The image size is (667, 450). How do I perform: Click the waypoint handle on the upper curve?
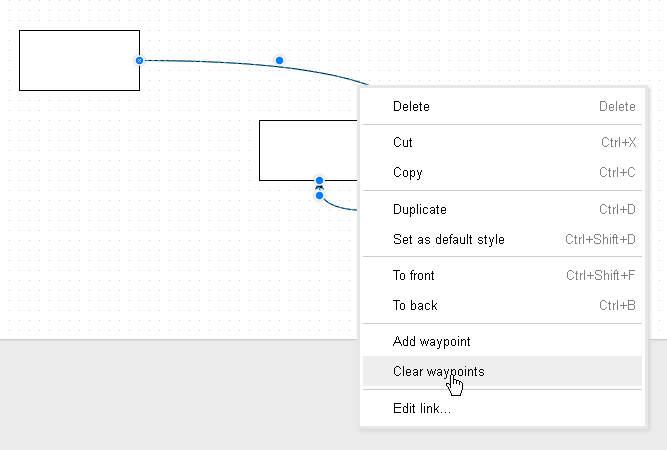pyautogui.click(x=280, y=61)
